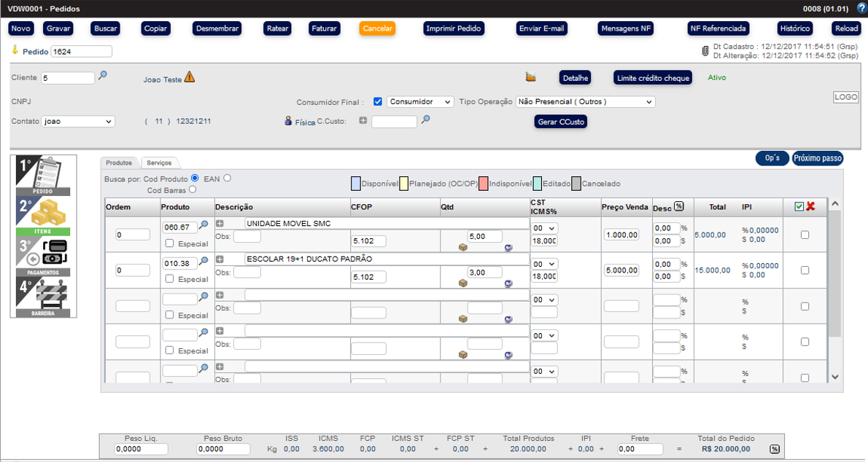Click the 3° Pagamentos step icon
This screenshot has height=462, width=868.
(44, 255)
